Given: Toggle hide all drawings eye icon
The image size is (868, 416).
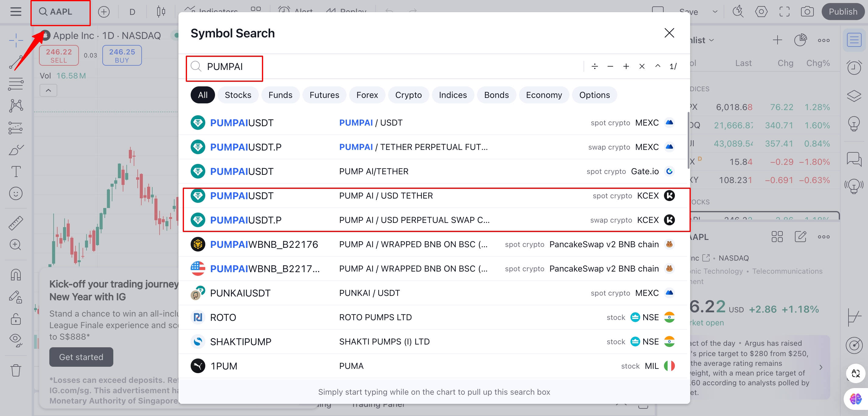Looking at the screenshot, I should coord(16,340).
